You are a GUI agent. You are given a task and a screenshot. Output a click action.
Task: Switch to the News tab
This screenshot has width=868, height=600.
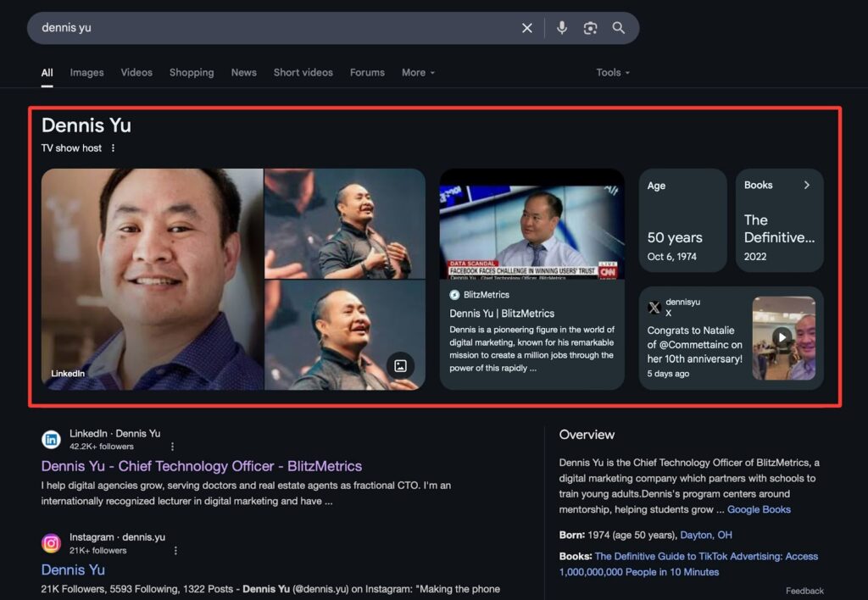243,73
